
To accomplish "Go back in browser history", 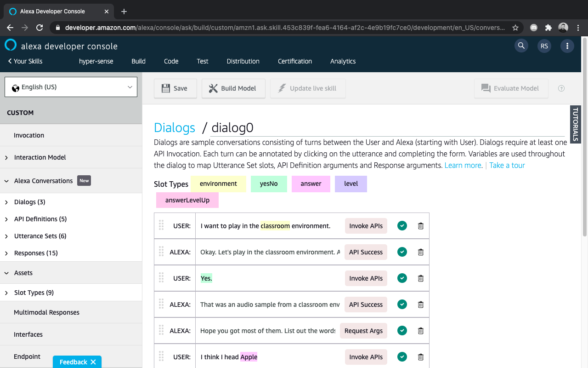I will click(x=10, y=28).
